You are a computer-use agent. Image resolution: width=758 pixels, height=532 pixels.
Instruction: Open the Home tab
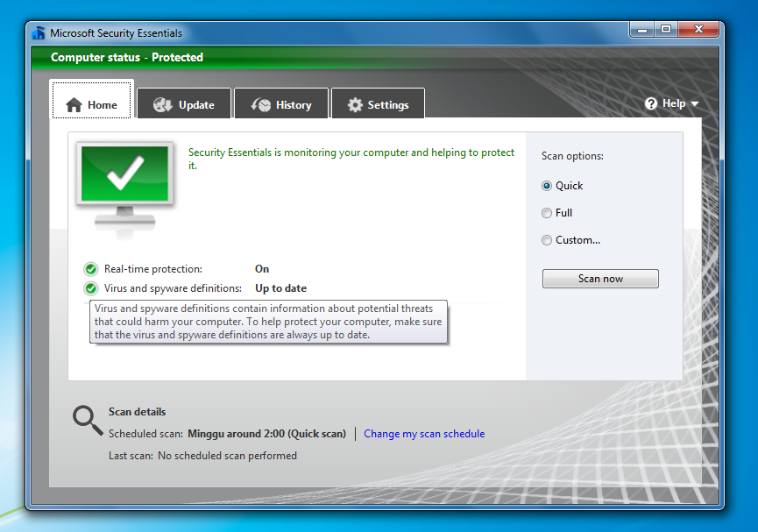92,100
